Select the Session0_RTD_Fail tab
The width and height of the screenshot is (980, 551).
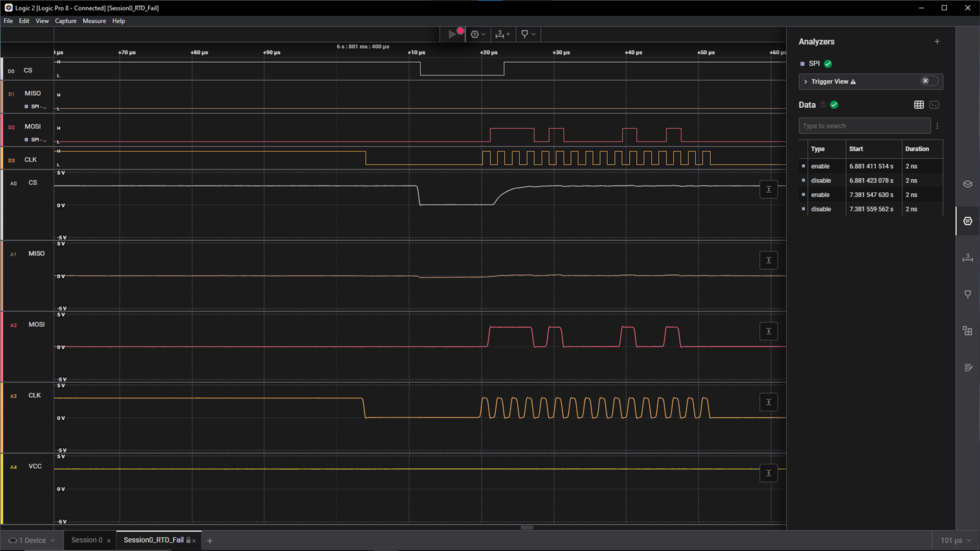153,540
